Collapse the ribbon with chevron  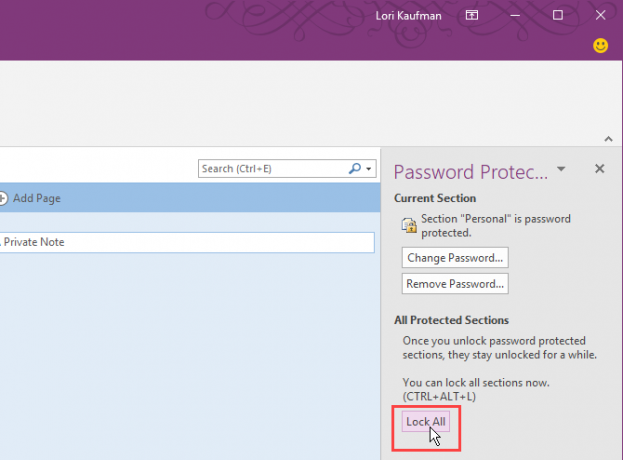pyautogui.click(x=608, y=139)
